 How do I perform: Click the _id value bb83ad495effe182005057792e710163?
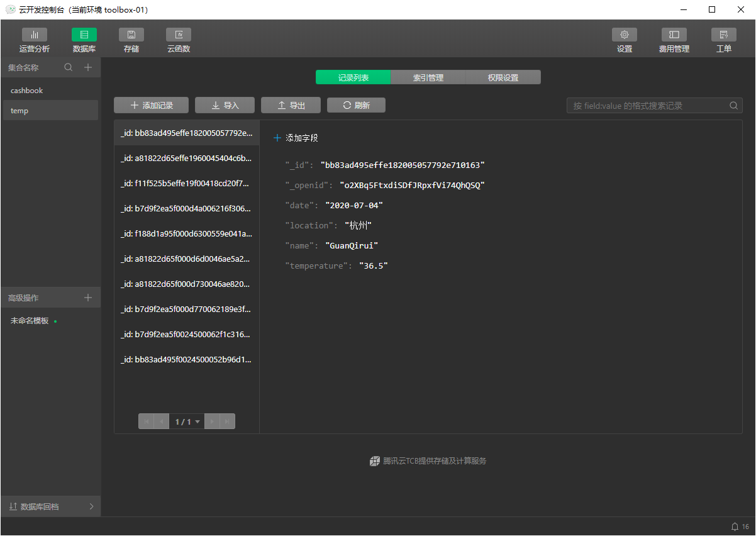pos(403,165)
